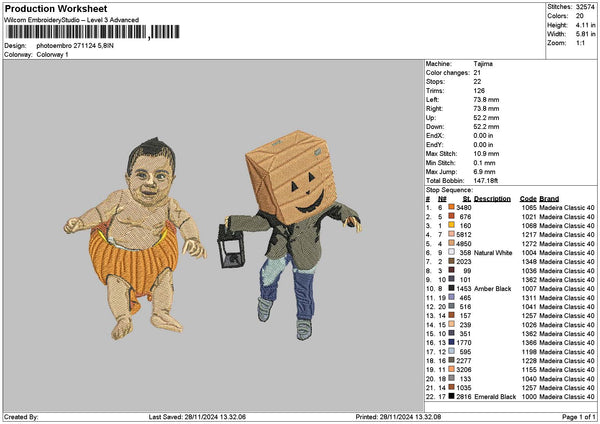Screen dimensions: 600x424
Task: Click the 'Stop Sequence:' heading
Action: pos(450,190)
